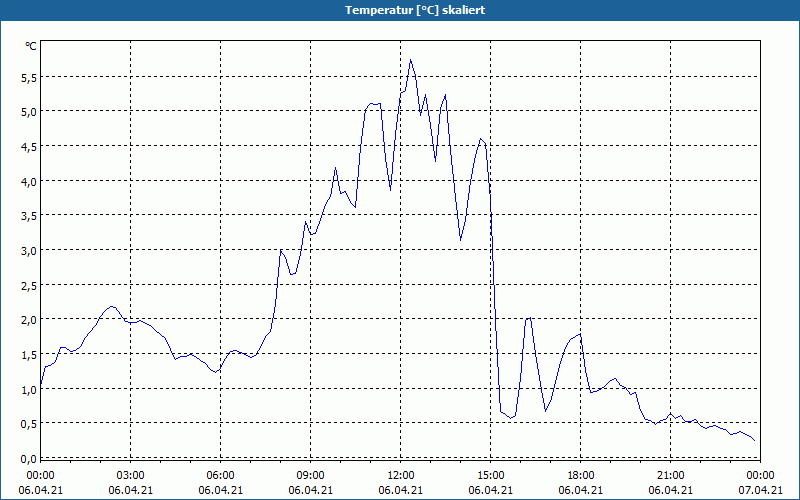800x500 pixels.
Task: Select the 03:00 time label on the x-axis
Action: click(130, 475)
